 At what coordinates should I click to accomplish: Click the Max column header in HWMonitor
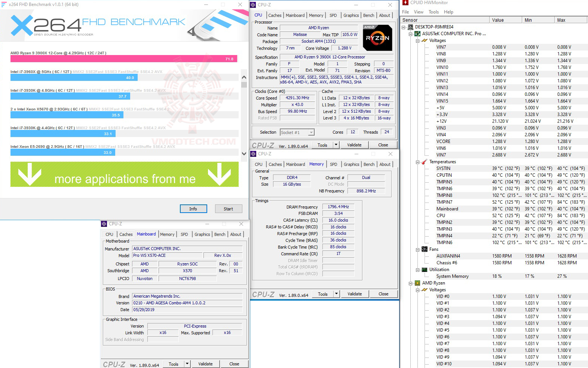571,20
